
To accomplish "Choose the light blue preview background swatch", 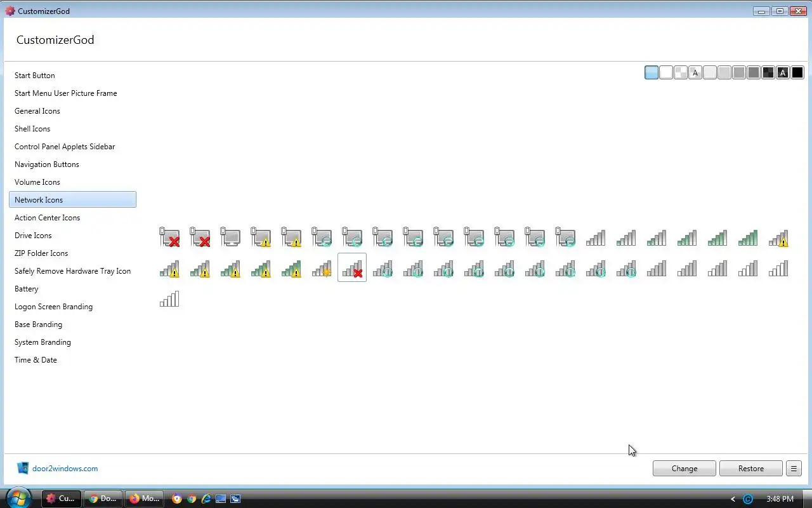I will (652, 72).
